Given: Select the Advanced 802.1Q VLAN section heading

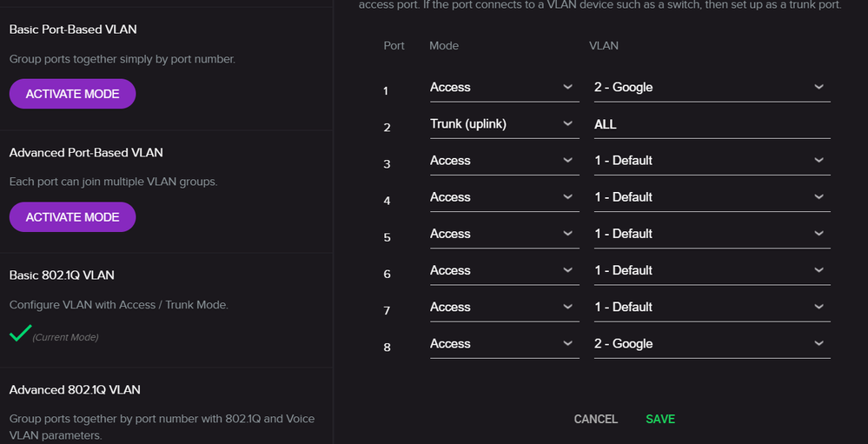Looking at the screenshot, I should (75, 390).
